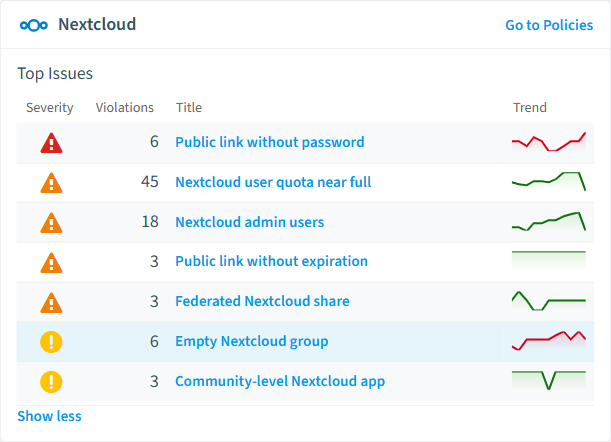
Task: Click orange severity icon for Public link without expiration
Action: click(x=51, y=263)
